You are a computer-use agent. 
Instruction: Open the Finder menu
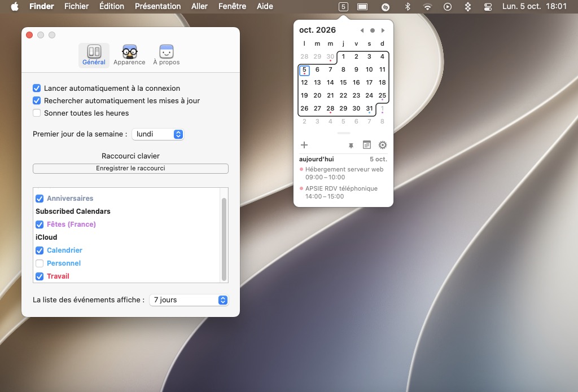pyautogui.click(x=42, y=6)
